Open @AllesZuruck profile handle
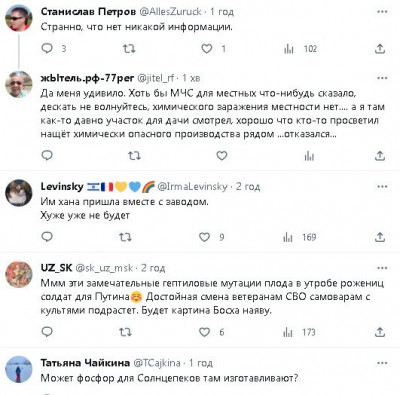Image resolution: width=400 pixels, height=395 pixels. [170, 12]
